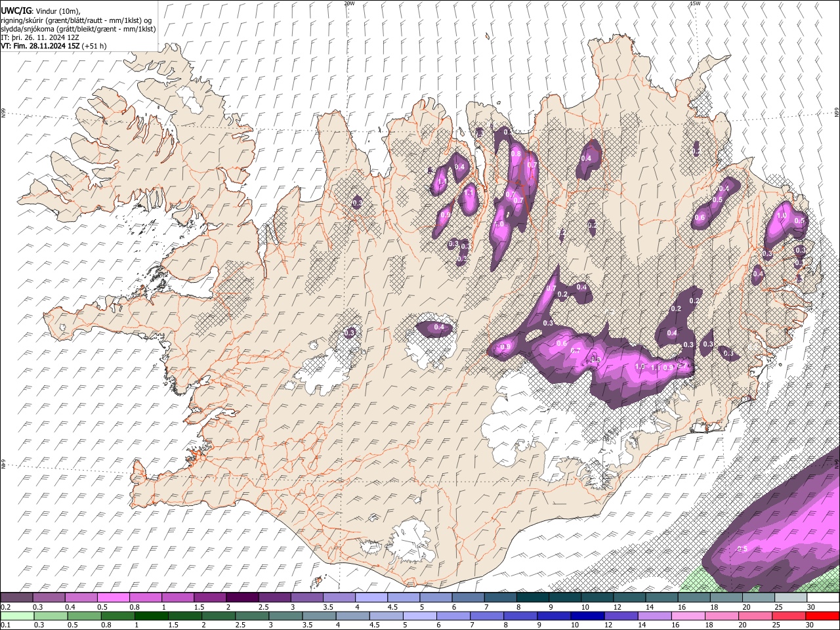Click the 0.5 label in offshore southeast snow band

(742, 549)
